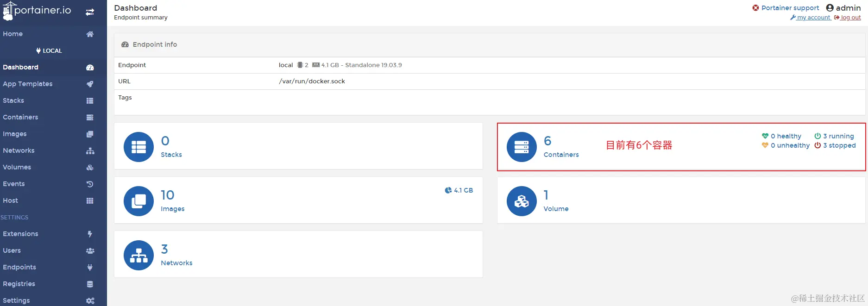868x306 pixels.
Task: Click the Events history icon
Action: pos(90,184)
